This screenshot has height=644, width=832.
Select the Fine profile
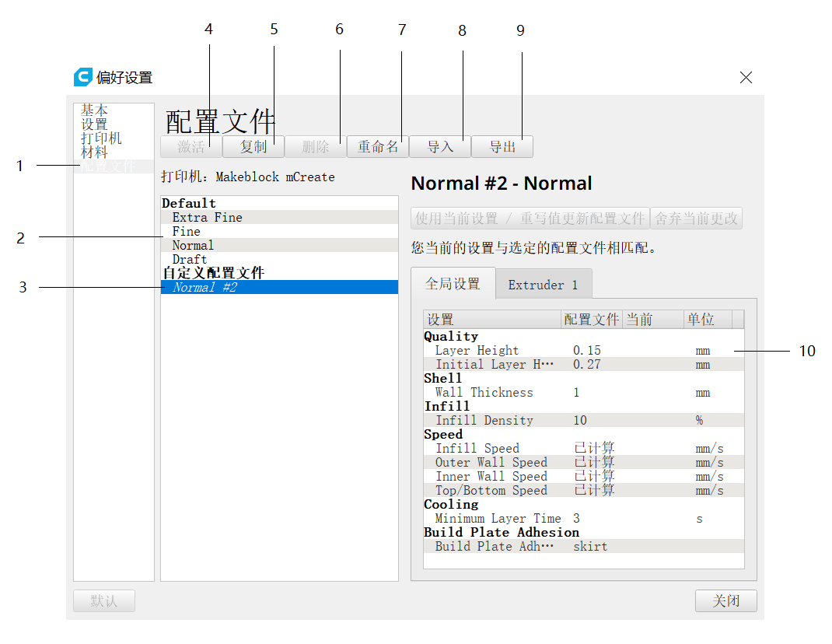point(279,232)
